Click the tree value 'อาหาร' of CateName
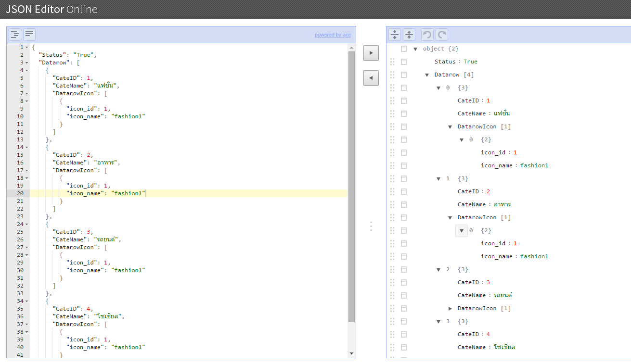Image resolution: width=631 pixels, height=364 pixels. point(502,204)
